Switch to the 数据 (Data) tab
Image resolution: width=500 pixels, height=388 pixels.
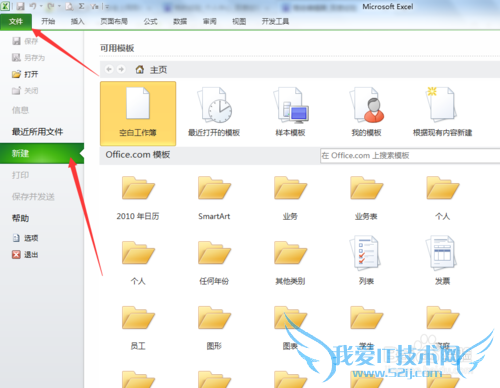click(x=180, y=22)
